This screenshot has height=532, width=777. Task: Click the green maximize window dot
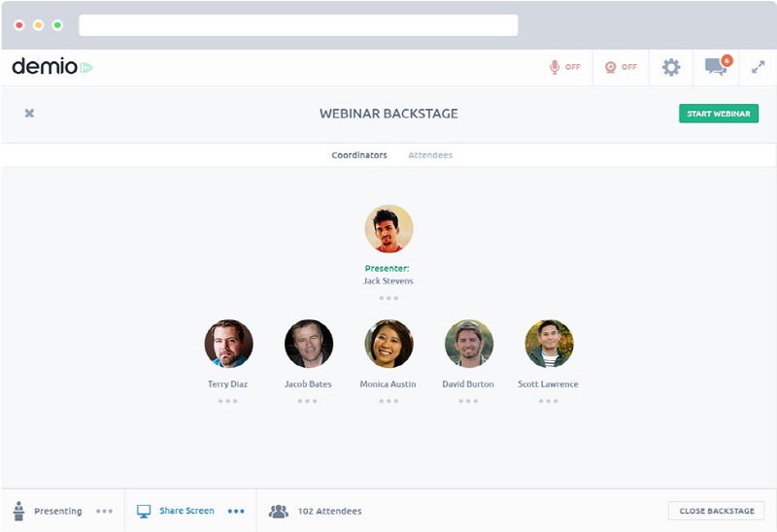[57, 25]
